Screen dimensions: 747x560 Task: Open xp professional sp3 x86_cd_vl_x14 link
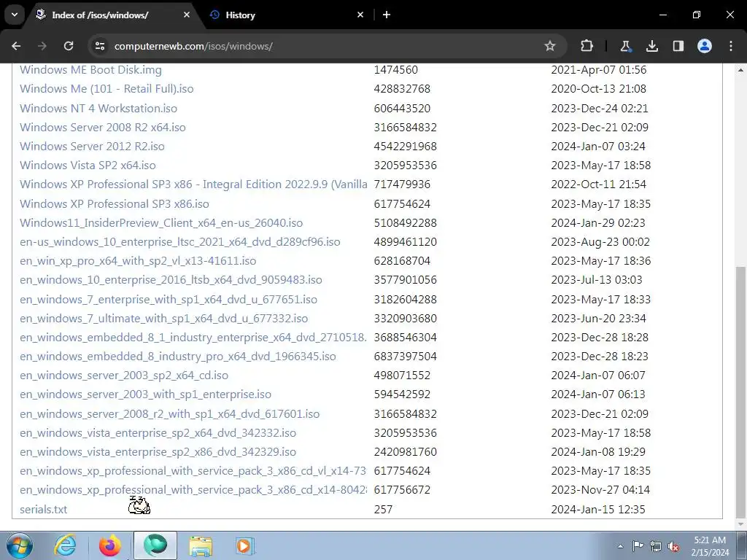[193, 472]
